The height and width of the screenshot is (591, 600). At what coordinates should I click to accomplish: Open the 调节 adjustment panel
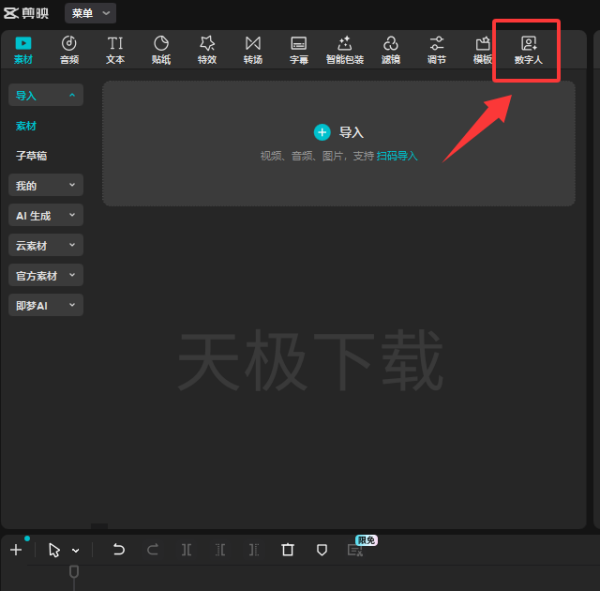point(437,49)
